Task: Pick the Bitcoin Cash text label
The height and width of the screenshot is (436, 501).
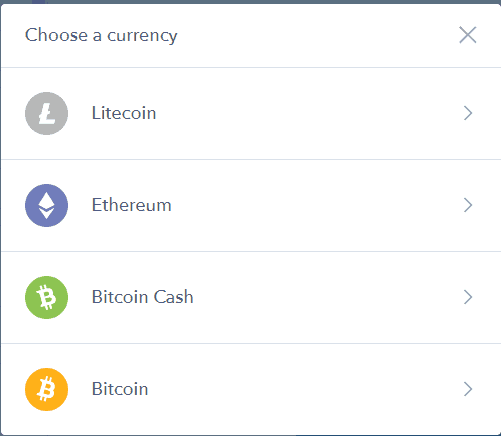Action: tap(142, 297)
